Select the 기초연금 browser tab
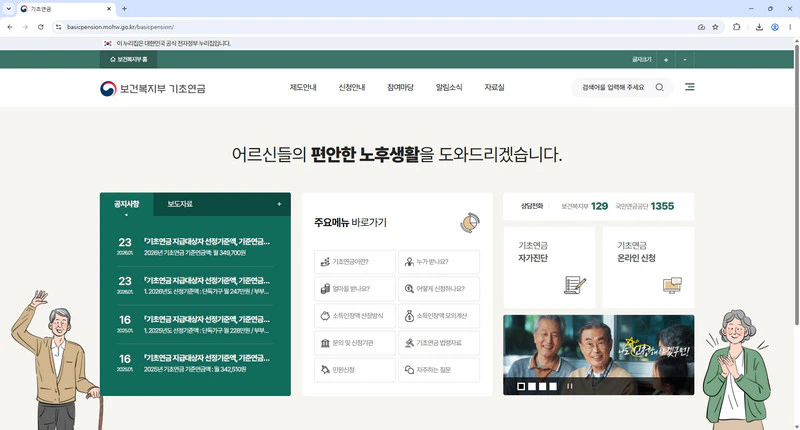The width and height of the screenshot is (800, 430). pos(65,9)
